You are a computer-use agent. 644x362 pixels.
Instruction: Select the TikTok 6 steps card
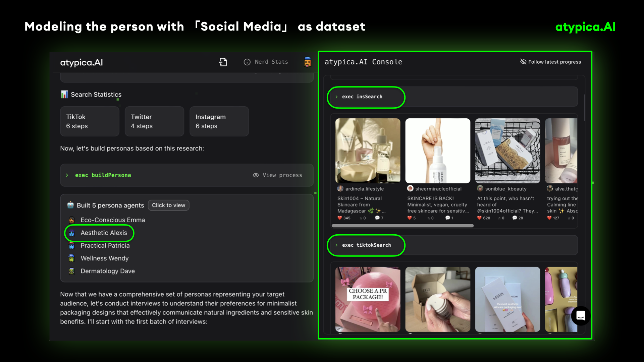tap(90, 121)
